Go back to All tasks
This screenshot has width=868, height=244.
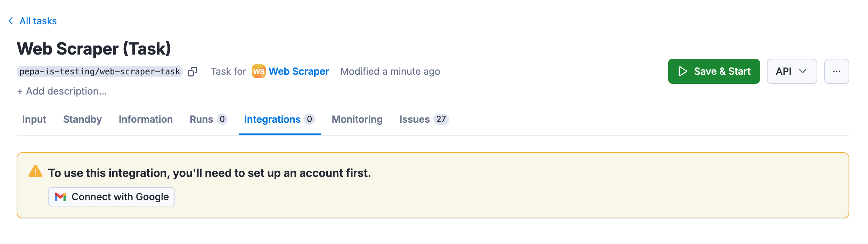coord(38,21)
